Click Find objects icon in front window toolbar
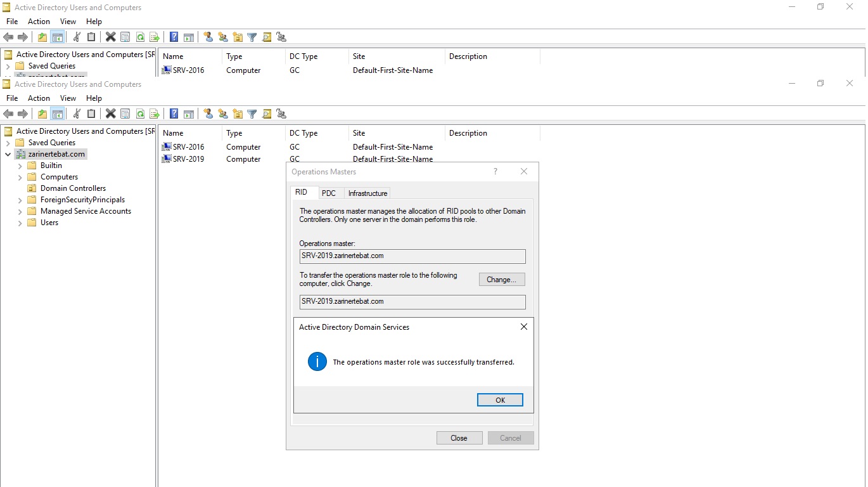The width and height of the screenshot is (868, 487). coord(267,114)
